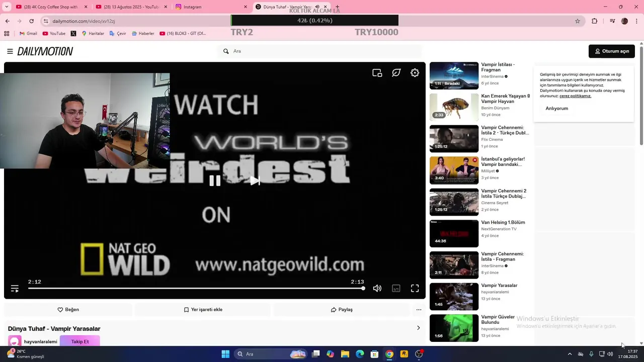Open Chrome apps grid in bookmarks bar
The image size is (644, 362).
click(x=7, y=34)
